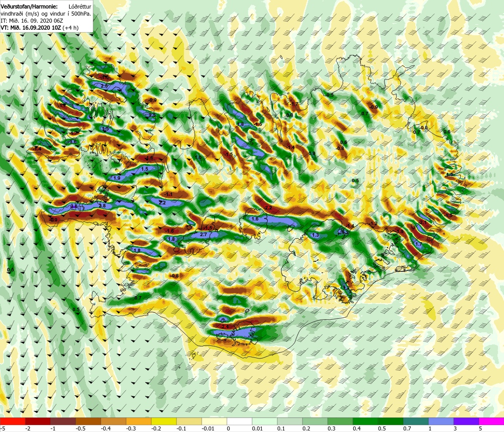This screenshot has width=504, height=432.
Task: Click the 500hPa text in the title box
Action: pyautogui.click(x=81, y=14)
